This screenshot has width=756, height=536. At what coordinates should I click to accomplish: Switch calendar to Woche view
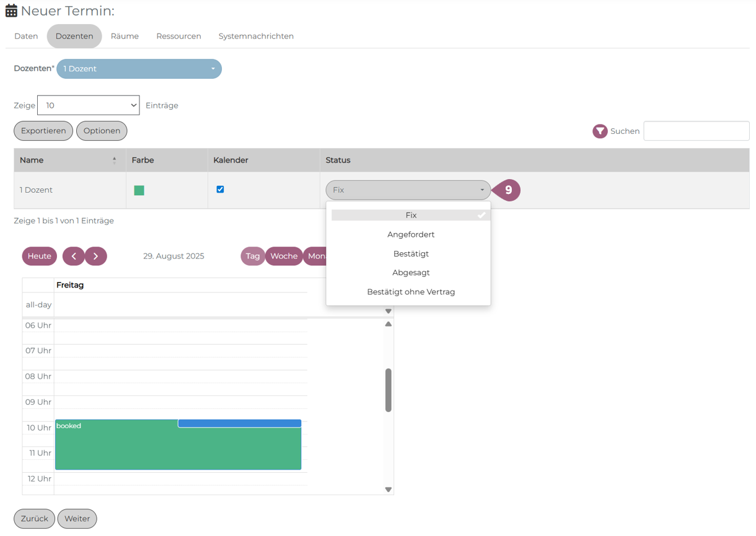pyautogui.click(x=284, y=256)
